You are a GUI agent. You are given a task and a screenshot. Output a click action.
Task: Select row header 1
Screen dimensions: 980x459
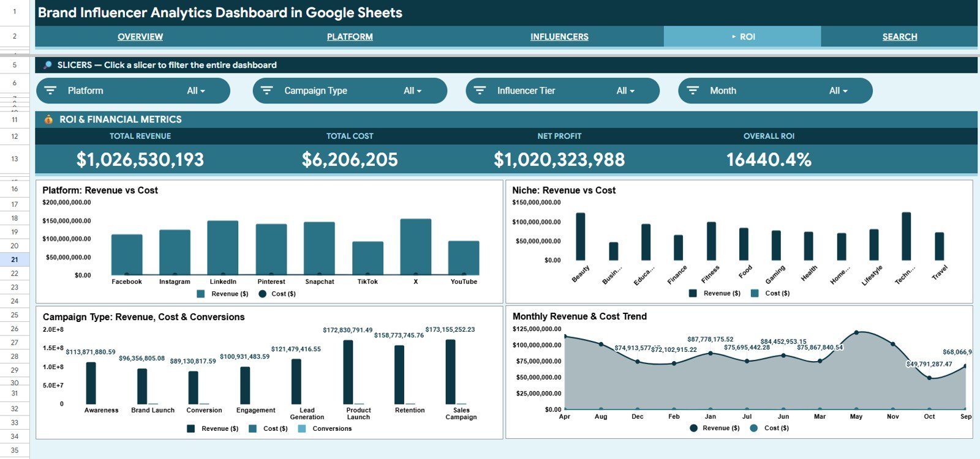[15, 12]
